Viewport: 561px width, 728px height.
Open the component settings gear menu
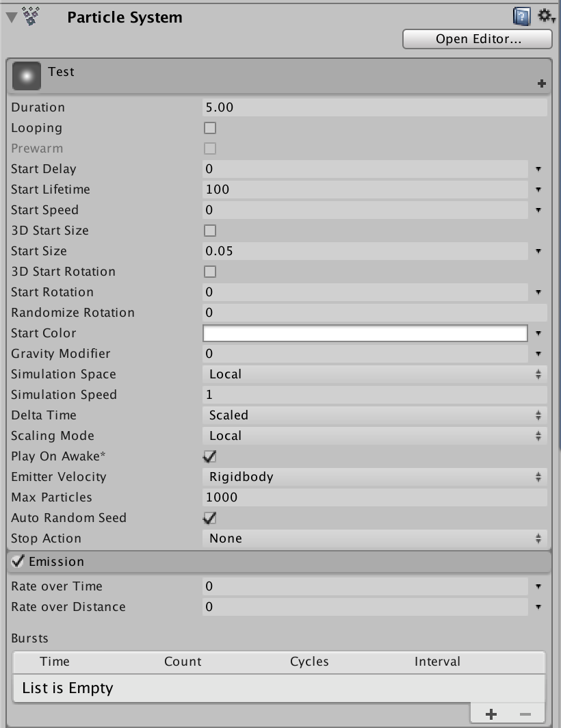point(545,16)
